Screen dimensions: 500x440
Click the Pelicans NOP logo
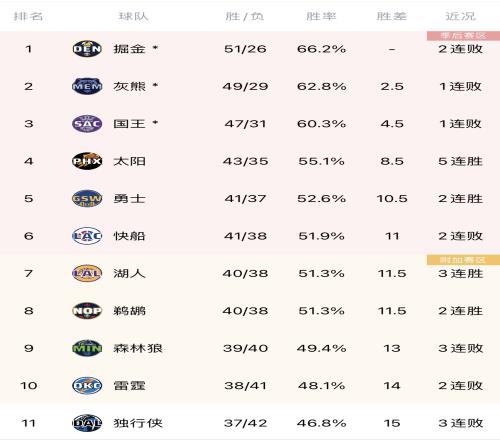(87, 311)
